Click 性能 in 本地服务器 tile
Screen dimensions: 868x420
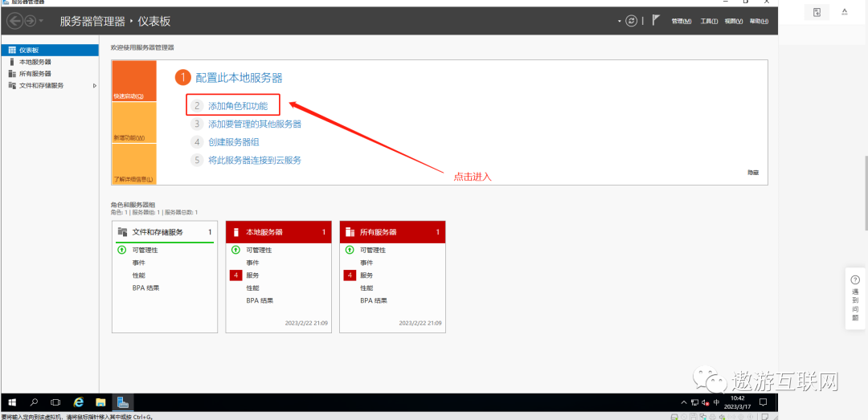252,287
